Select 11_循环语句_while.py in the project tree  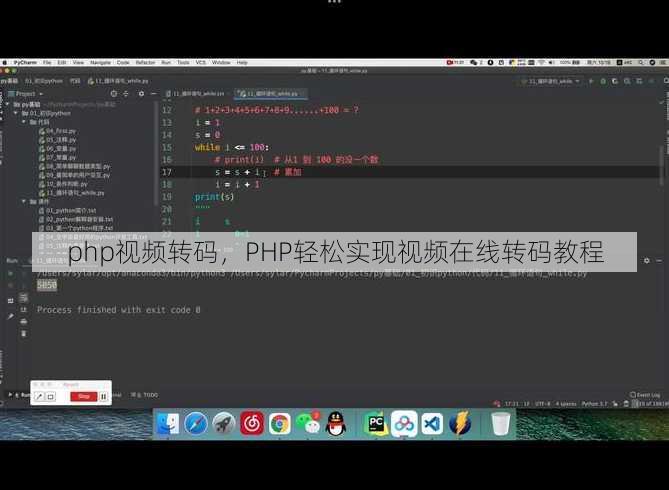click(72, 193)
